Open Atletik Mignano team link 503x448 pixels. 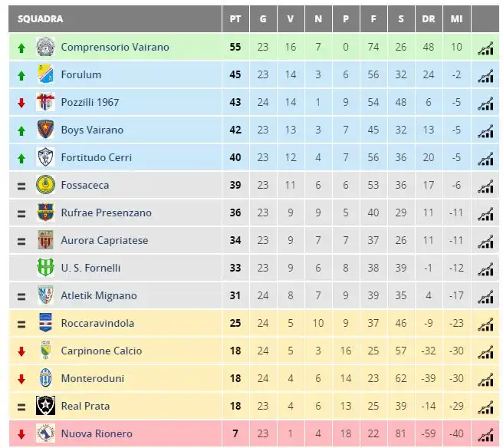tap(99, 295)
